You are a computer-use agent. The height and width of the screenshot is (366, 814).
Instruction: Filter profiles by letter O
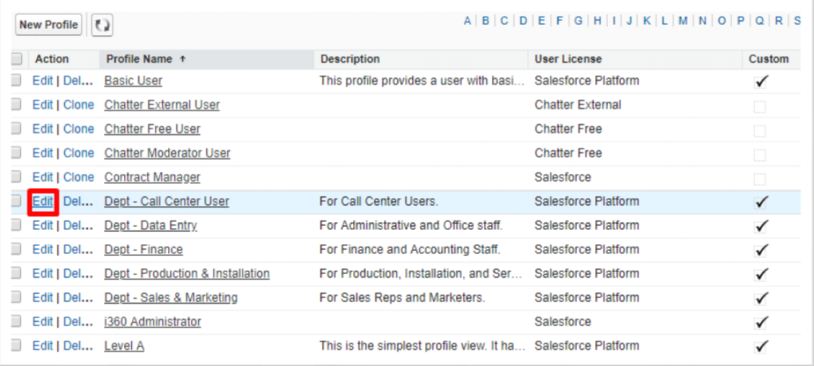point(722,21)
